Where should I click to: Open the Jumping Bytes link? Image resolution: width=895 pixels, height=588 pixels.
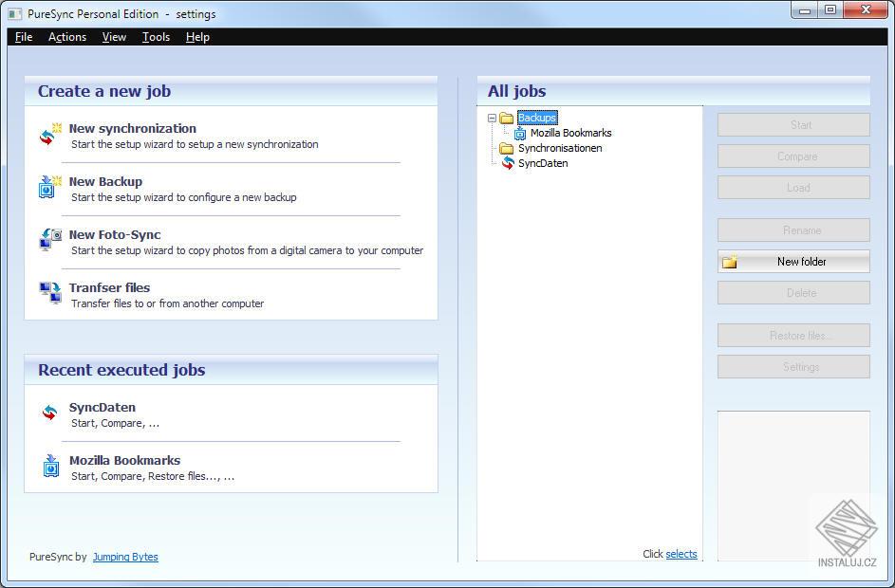coord(125,557)
